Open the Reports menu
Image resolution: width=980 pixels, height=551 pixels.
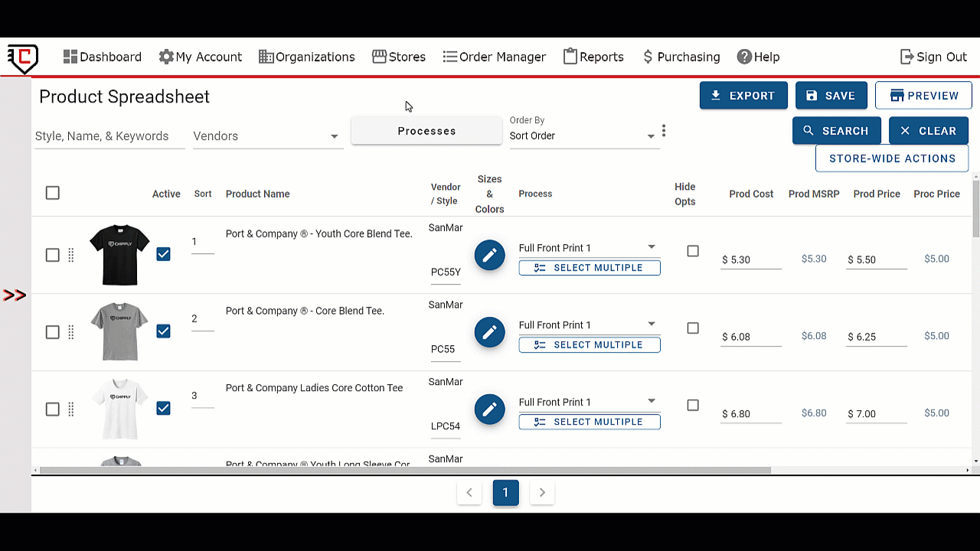pyautogui.click(x=593, y=57)
